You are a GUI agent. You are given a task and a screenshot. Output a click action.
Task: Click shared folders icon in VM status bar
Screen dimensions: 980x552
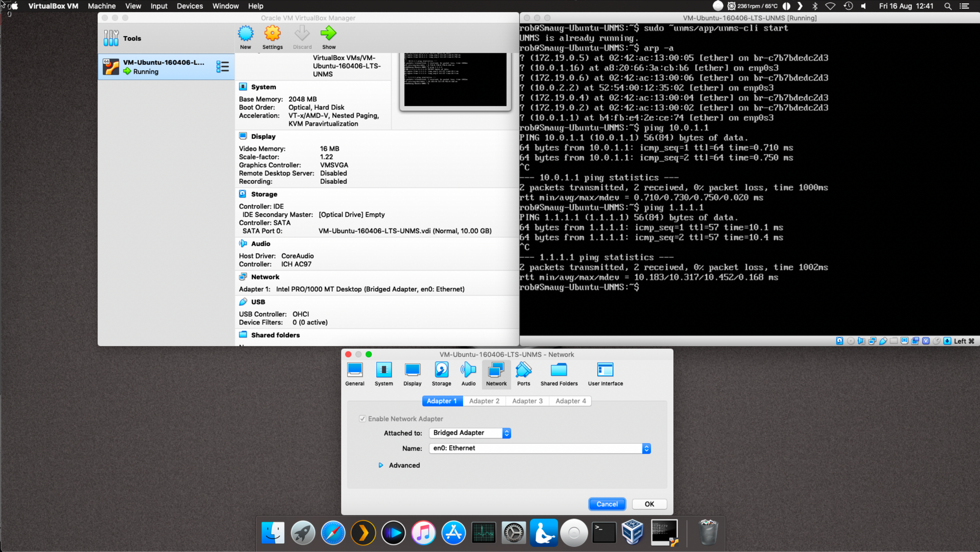pyautogui.click(x=894, y=341)
